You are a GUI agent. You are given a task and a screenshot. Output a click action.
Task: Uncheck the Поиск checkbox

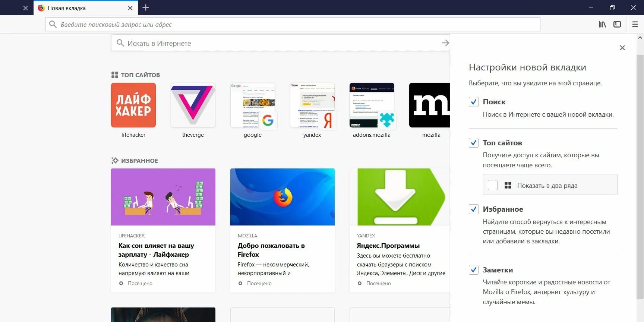point(474,102)
